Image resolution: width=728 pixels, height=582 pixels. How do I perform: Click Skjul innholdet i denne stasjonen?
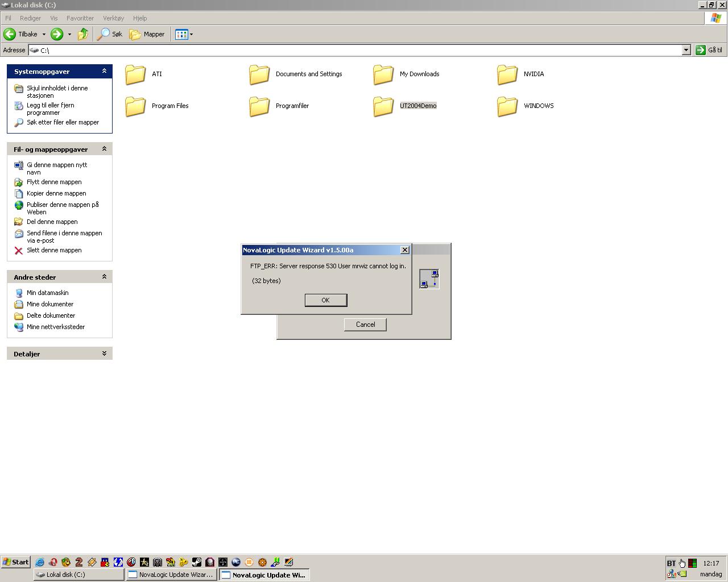(x=57, y=92)
